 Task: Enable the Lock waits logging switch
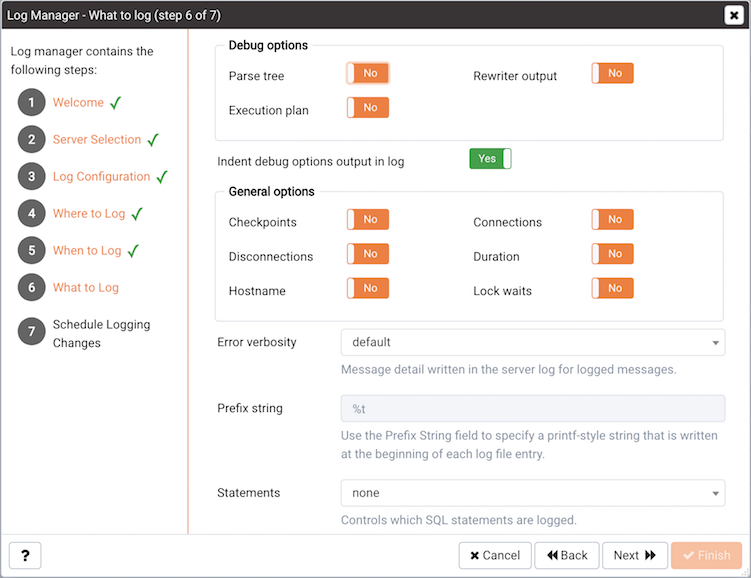click(613, 288)
